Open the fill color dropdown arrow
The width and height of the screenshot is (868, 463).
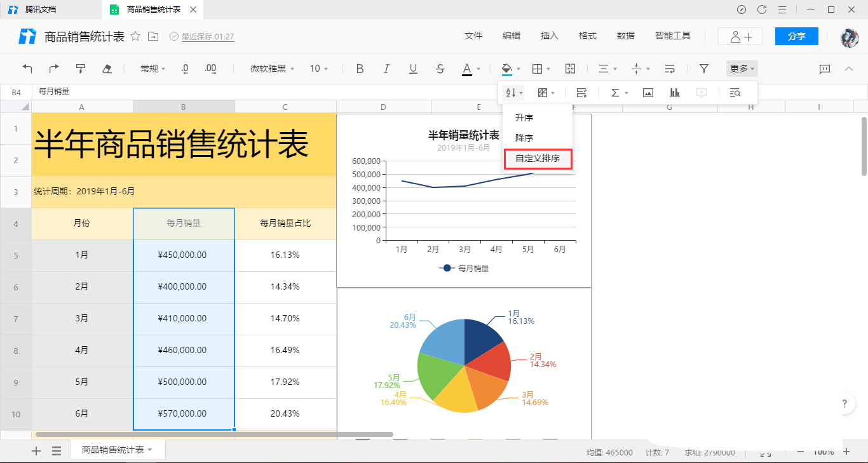(519, 69)
